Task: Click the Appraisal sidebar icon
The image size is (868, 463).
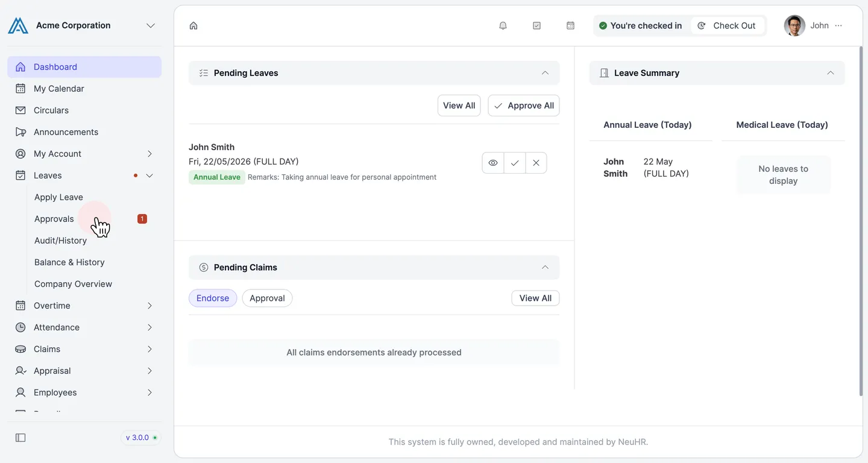Action: 20,371
